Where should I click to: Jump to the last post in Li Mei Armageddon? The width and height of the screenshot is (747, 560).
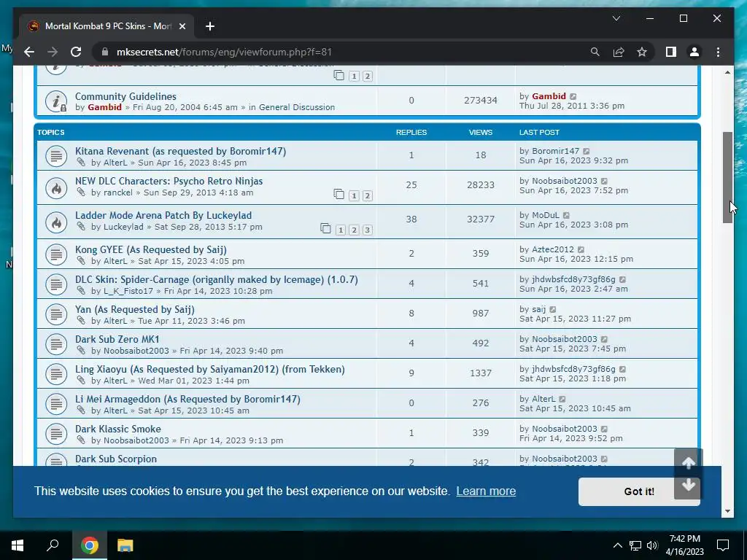[562, 399]
